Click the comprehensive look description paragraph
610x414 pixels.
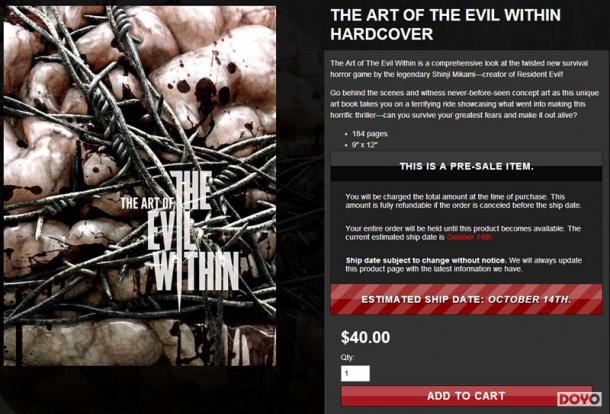tap(459, 68)
